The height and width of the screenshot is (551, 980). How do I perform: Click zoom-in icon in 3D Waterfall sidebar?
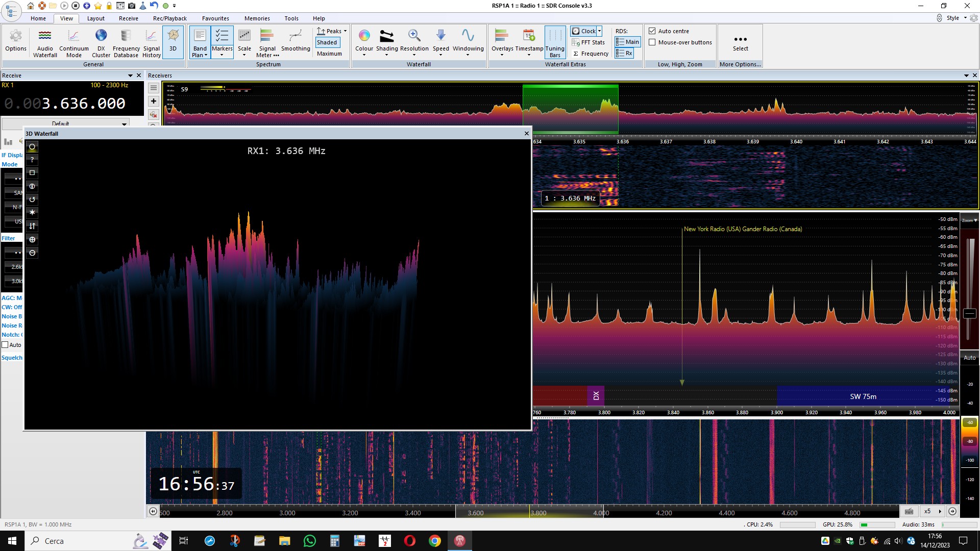(32, 239)
